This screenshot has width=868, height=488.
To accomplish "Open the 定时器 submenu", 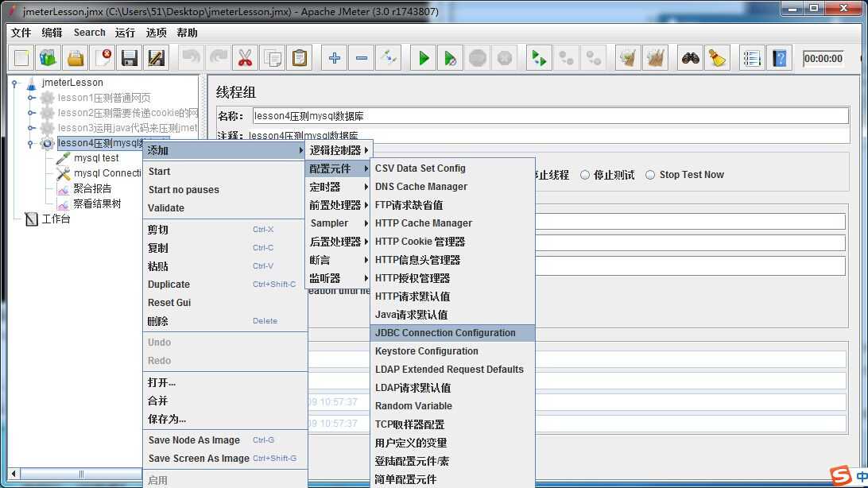I will (339, 187).
